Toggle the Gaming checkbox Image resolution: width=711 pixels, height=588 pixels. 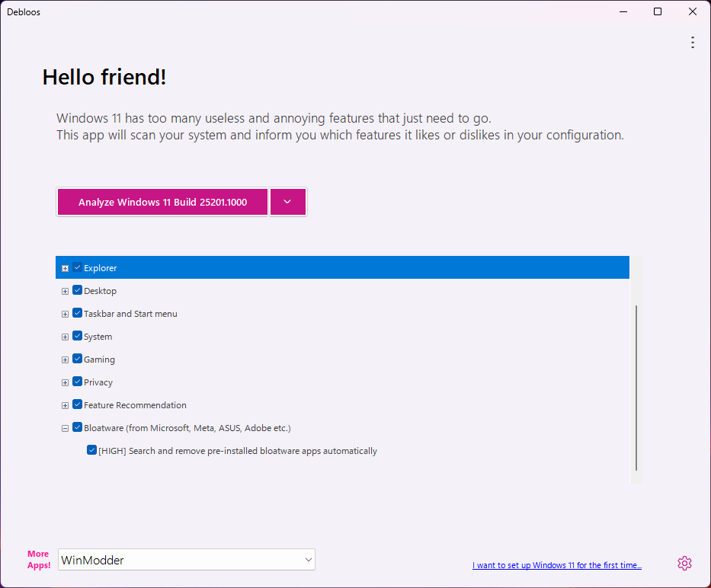click(77, 360)
